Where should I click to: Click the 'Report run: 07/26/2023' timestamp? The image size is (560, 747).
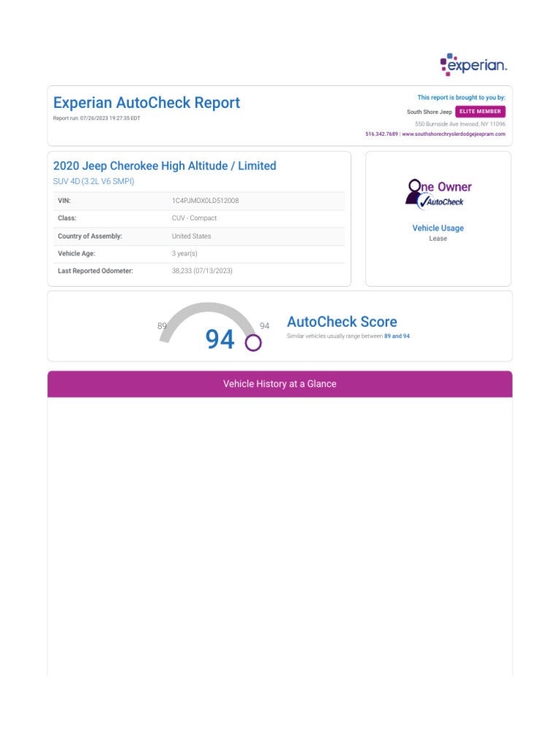click(97, 118)
